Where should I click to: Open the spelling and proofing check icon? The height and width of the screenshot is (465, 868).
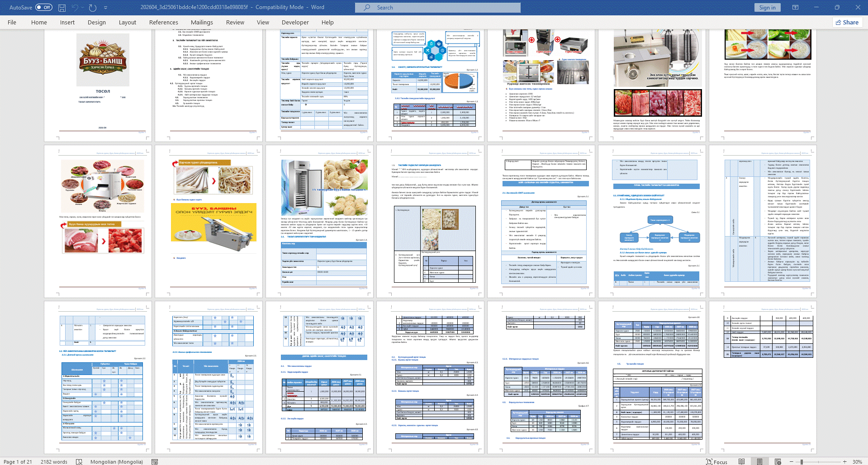[79, 461]
